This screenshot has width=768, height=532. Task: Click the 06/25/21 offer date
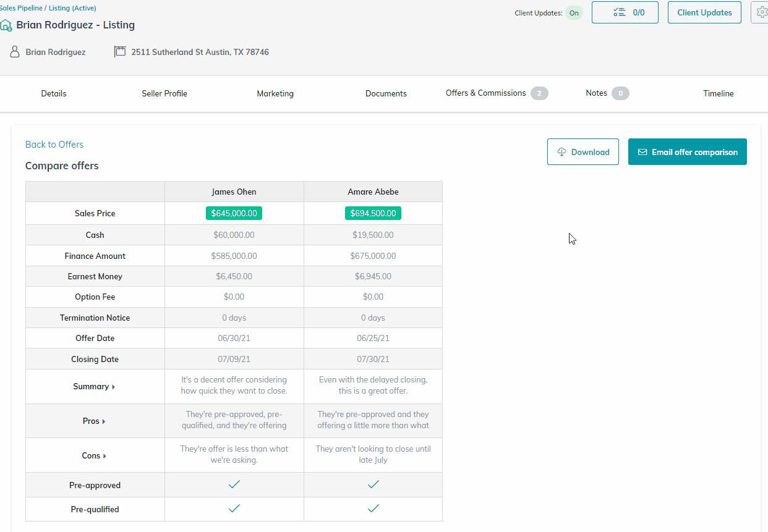tap(373, 339)
